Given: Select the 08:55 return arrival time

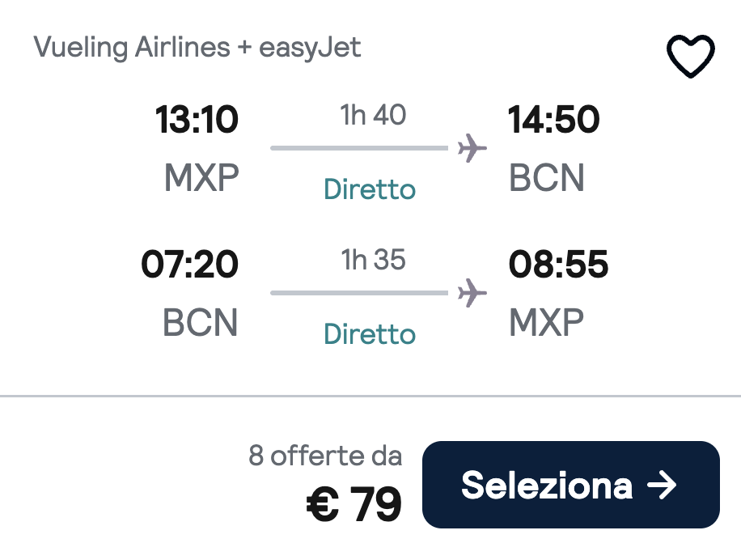Looking at the screenshot, I should pyautogui.click(x=558, y=265).
